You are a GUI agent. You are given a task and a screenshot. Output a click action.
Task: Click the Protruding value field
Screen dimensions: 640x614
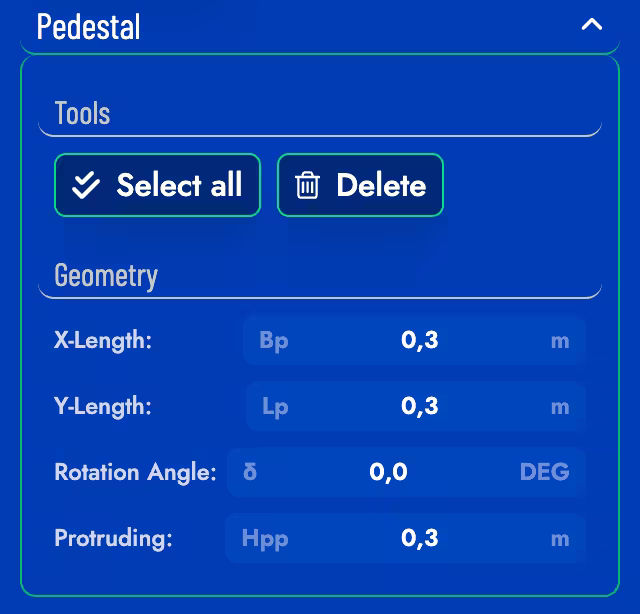[419, 538]
